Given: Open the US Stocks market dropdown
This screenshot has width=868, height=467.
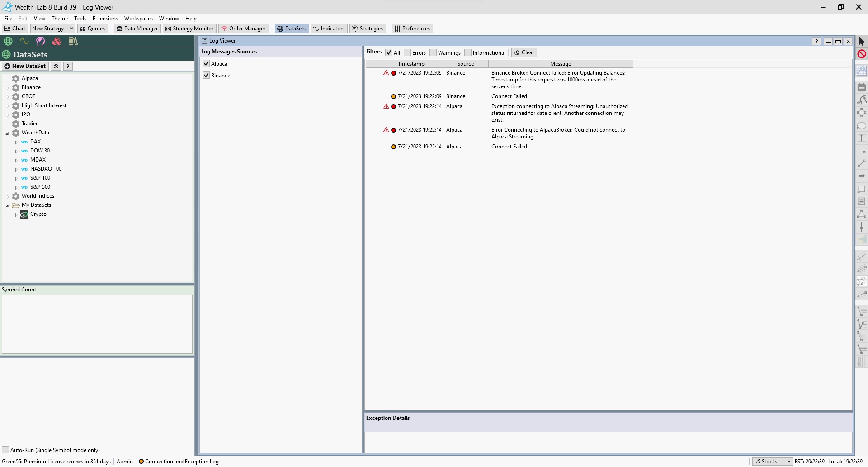Looking at the screenshot, I should coord(772,462).
